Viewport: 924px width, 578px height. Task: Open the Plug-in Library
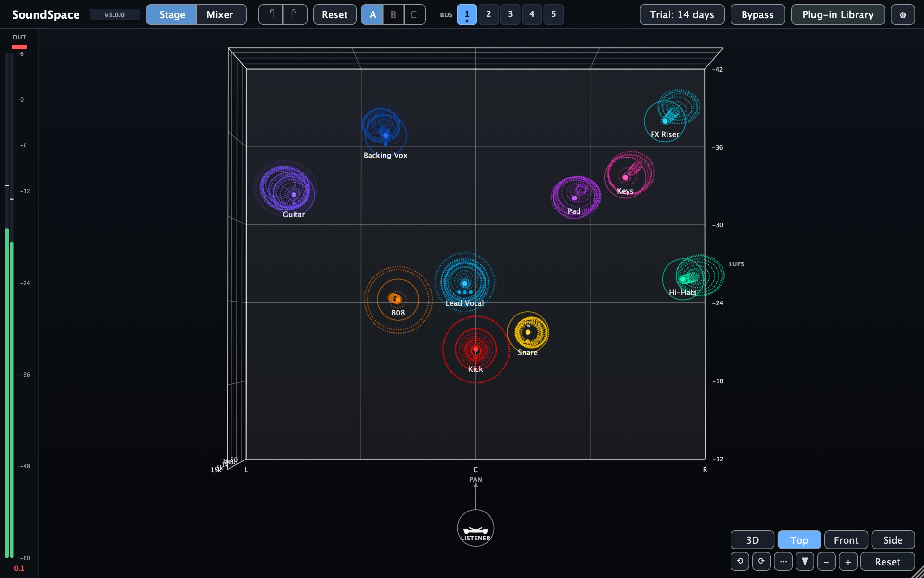click(838, 14)
